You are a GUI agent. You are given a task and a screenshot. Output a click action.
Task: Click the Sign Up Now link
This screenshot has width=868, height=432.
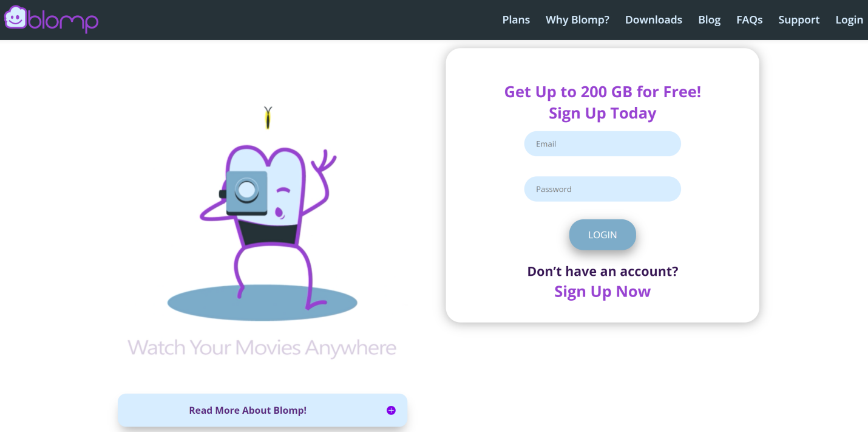[602, 292]
